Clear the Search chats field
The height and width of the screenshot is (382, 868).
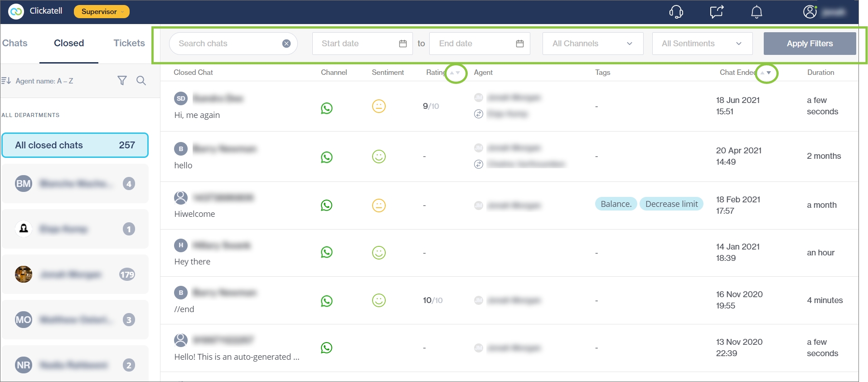pyautogui.click(x=286, y=44)
